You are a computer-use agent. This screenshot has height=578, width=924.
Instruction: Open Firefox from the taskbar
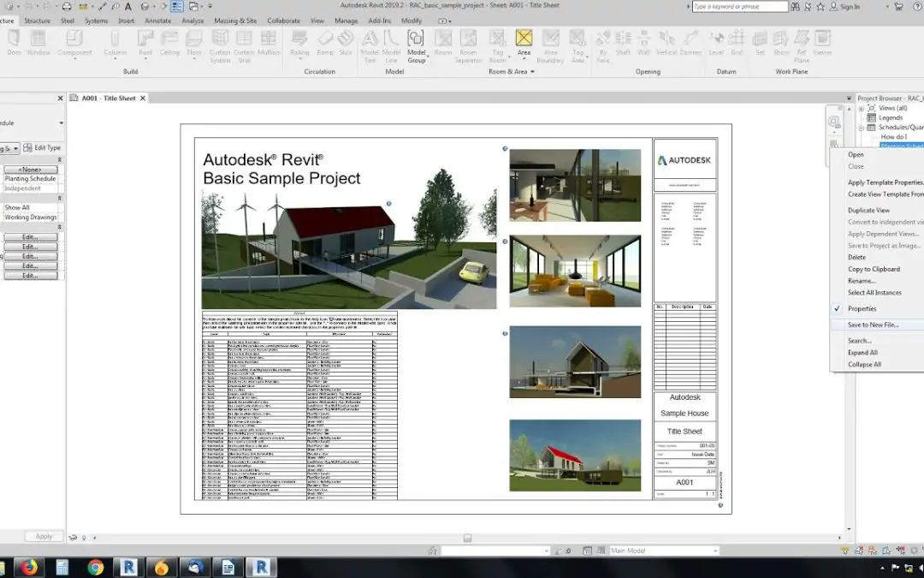pos(28,567)
